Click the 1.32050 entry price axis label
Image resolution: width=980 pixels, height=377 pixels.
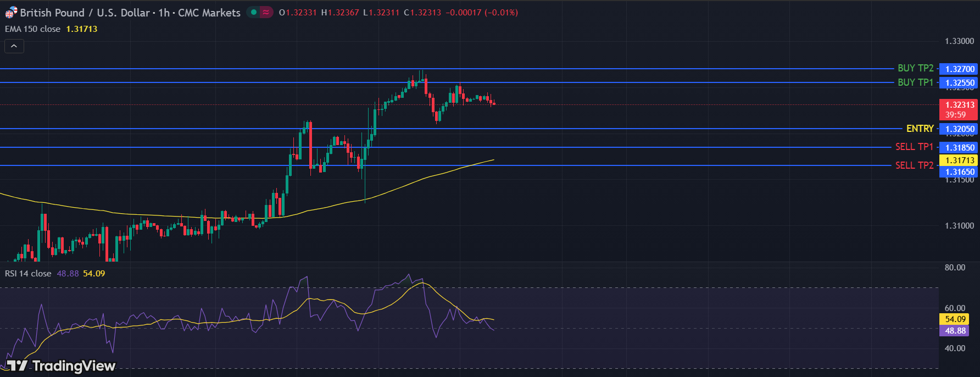tap(959, 129)
